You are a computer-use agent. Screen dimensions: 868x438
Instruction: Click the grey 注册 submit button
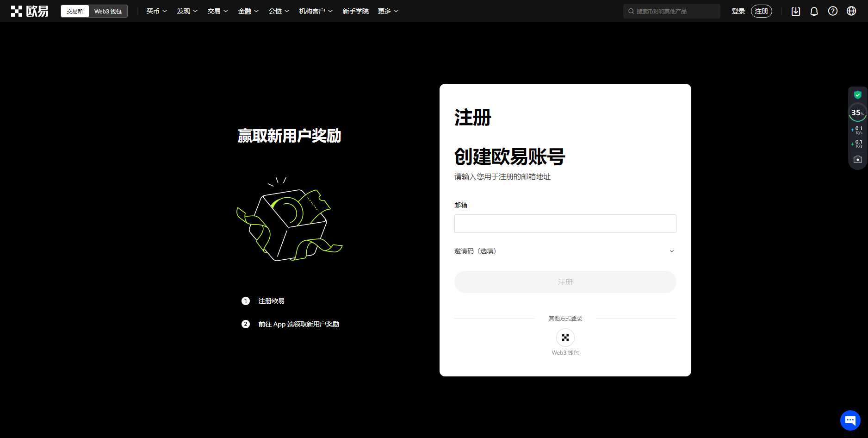point(565,282)
